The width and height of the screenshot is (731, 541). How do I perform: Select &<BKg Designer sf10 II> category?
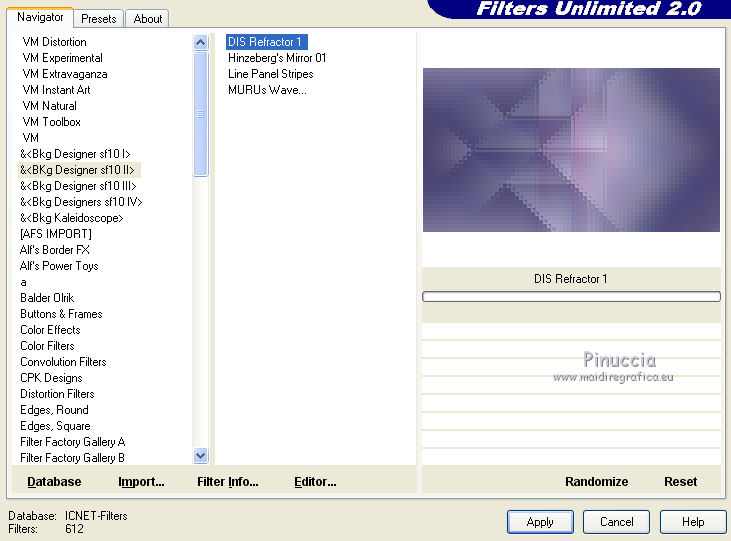(x=79, y=170)
